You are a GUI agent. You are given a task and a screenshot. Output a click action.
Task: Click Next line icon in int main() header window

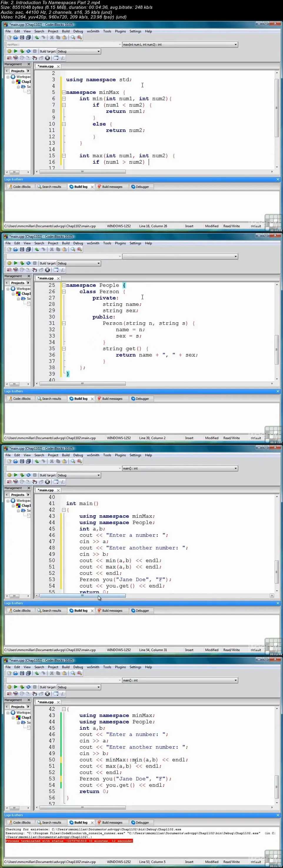[x=22, y=482]
